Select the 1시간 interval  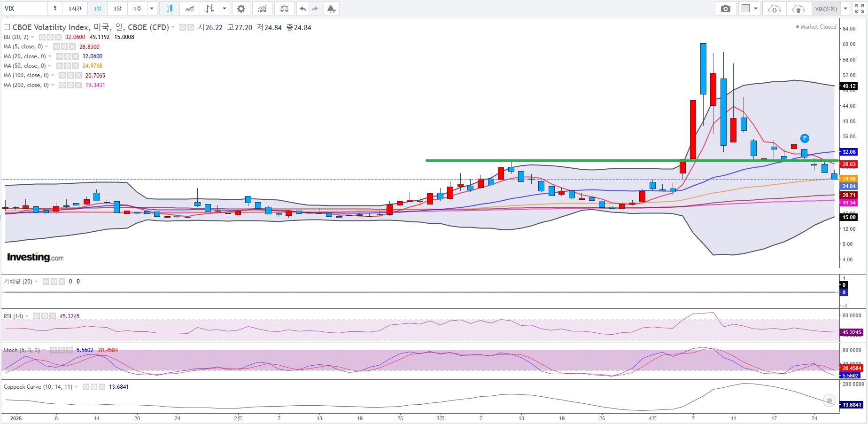[75, 8]
